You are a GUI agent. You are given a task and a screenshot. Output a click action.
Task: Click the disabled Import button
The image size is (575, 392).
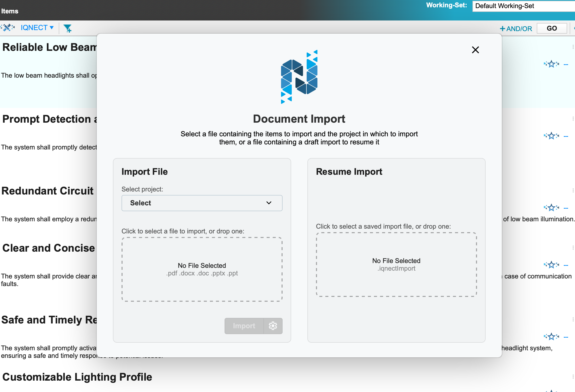[244, 326]
